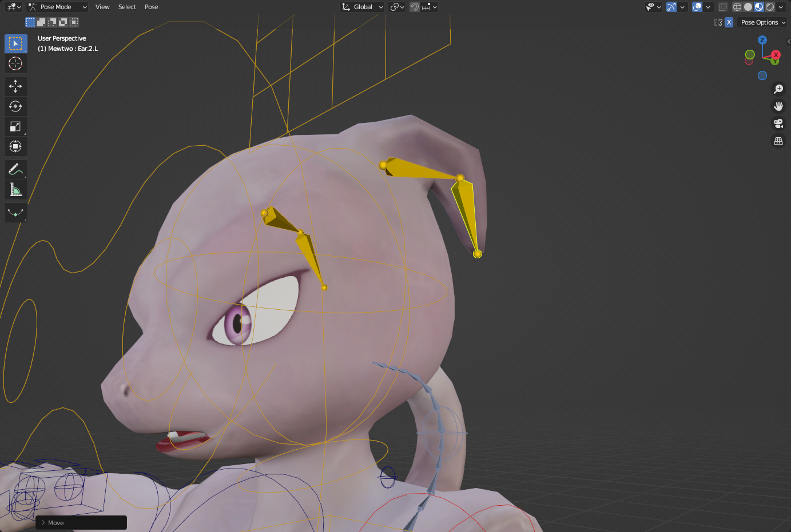Switch viewport to wireframe shading
The height and width of the screenshot is (532, 791).
click(x=737, y=7)
